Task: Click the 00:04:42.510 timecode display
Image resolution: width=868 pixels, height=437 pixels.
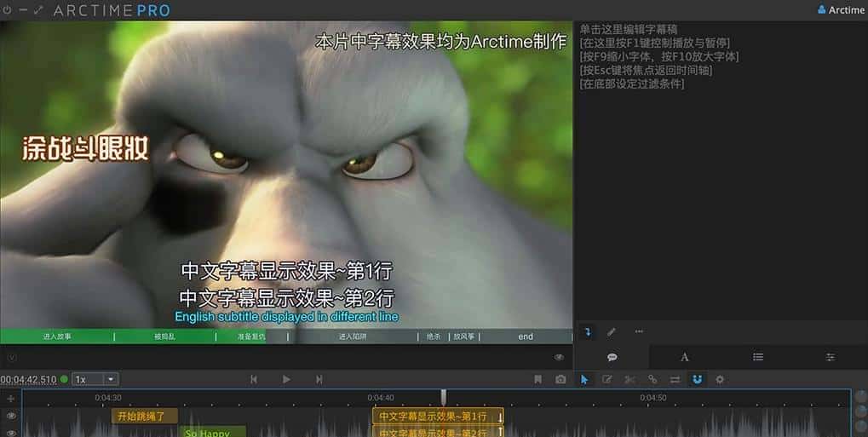Action: pyautogui.click(x=28, y=379)
